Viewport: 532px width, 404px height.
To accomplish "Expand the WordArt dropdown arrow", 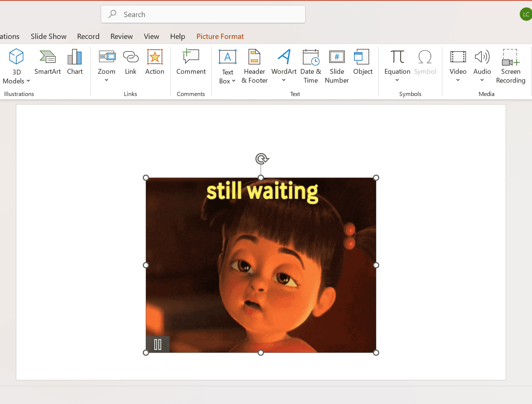I will point(284,80).
